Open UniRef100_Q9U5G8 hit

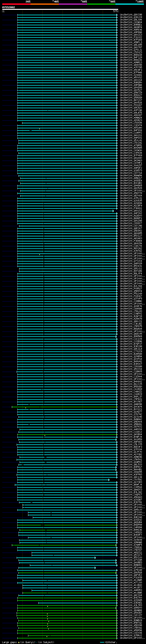coord(131,572)
